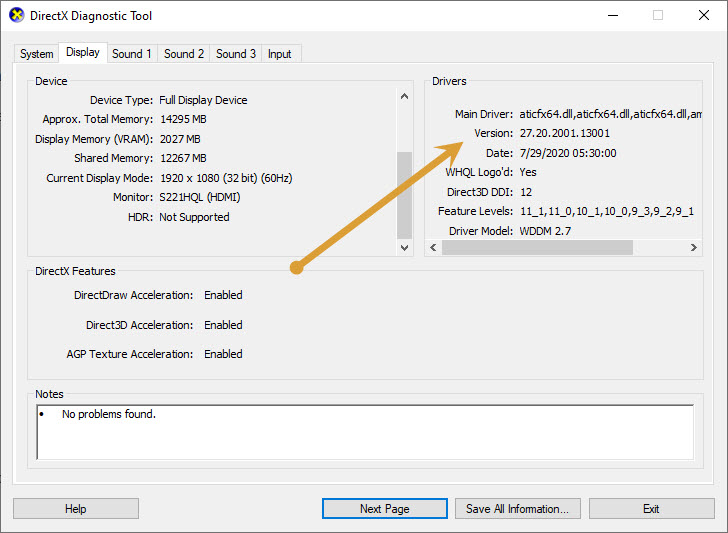Image resolution: width=728 pixels, height=533 pixels.
Task: Switch to the Input tab
Action: (x=280, y=54)
